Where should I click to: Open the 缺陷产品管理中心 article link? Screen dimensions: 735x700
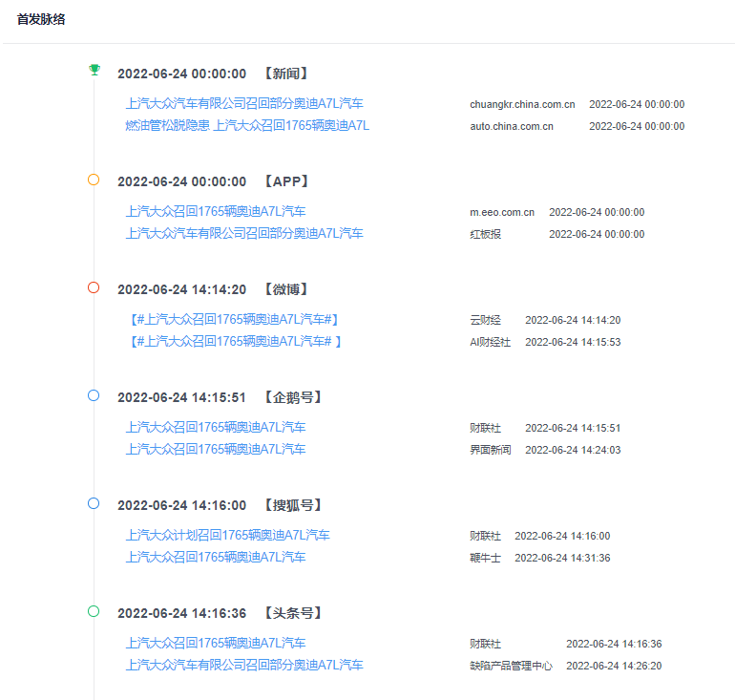click(243, 665)
